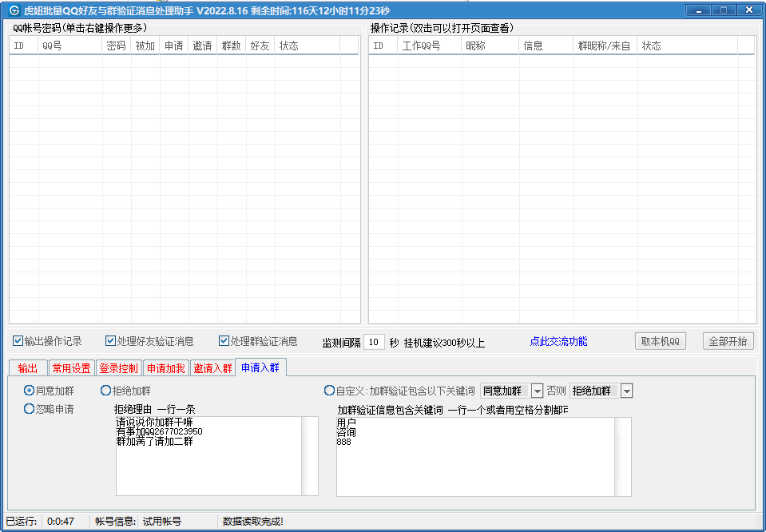This screenshot has width=766, height=532.
Task: Open the 点此交流功能 link
Action: coord(558,341)
